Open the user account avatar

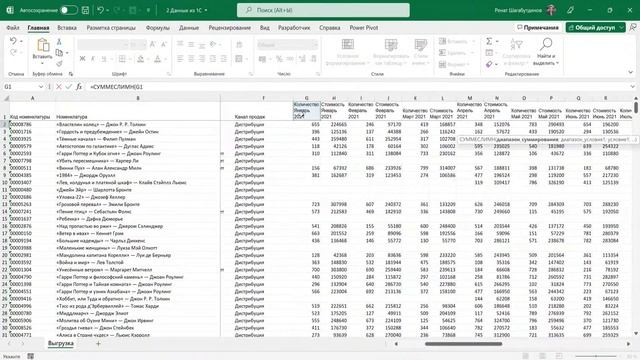pos(551,10)
